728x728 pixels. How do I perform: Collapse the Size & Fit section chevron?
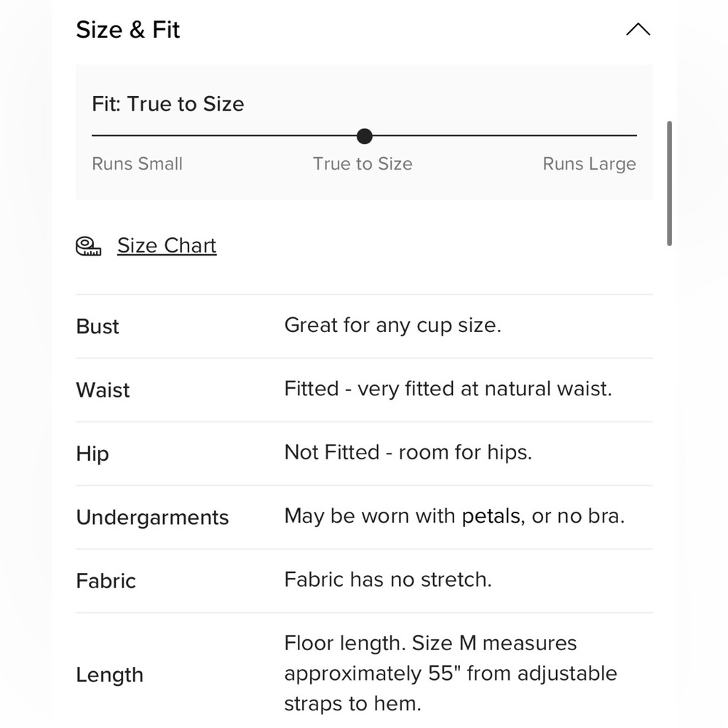click(x=638, y=29)
